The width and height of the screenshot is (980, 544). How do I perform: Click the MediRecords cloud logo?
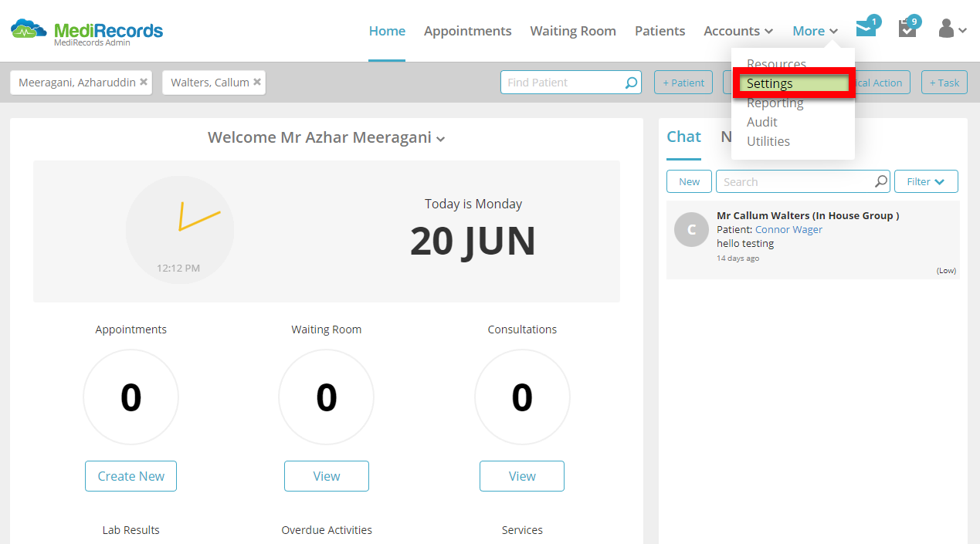pos(29,31)
